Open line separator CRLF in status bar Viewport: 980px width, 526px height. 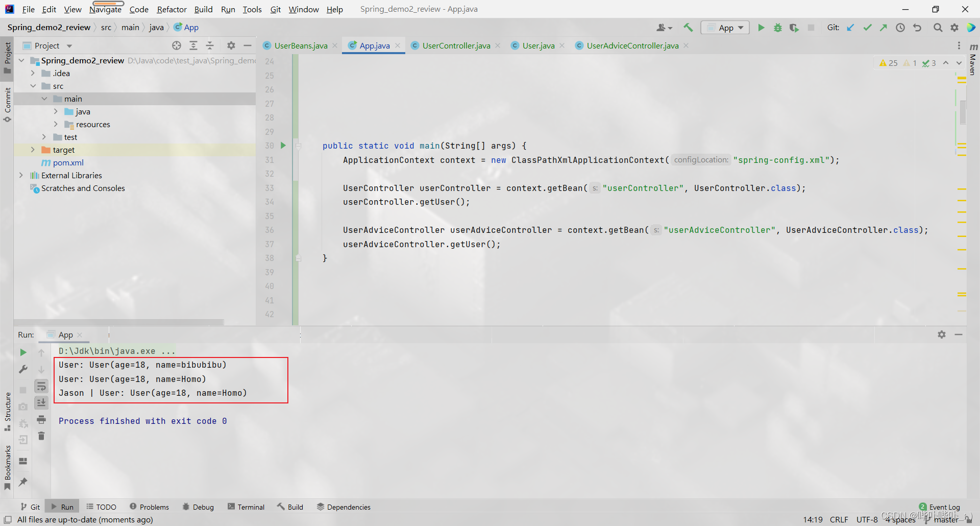point(839,520)
